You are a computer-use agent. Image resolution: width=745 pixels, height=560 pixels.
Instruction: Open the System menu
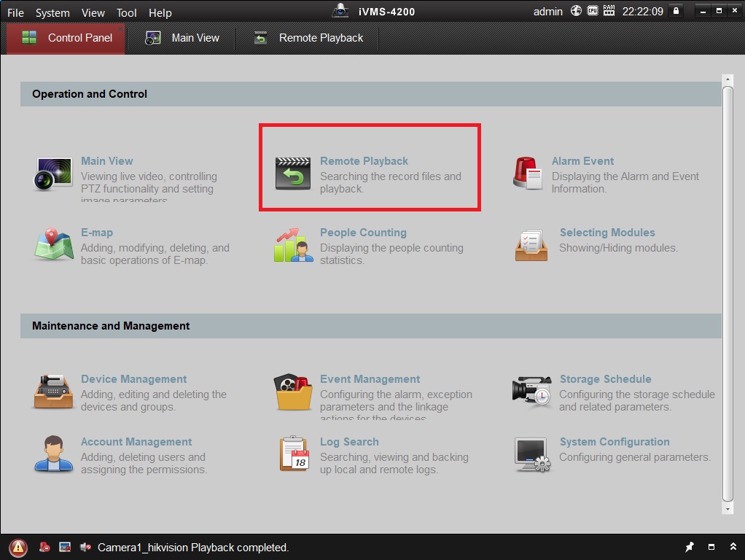pos(52,13)
